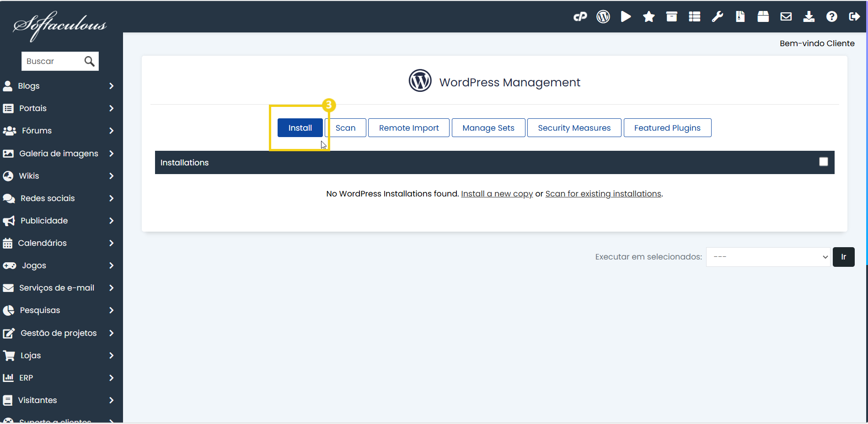The width and height of the screenshot is (868, 424).
Task: Click the Calendários calendar icon
Action: click(x=8, y=243)
